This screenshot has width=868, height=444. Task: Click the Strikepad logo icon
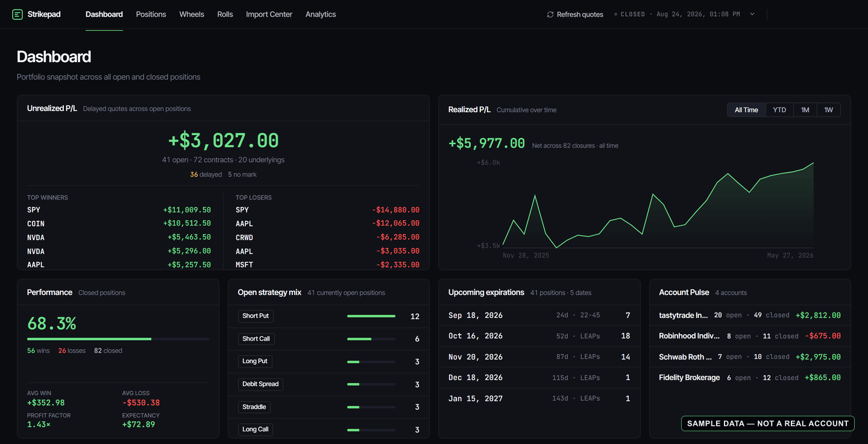click(17, 14)
